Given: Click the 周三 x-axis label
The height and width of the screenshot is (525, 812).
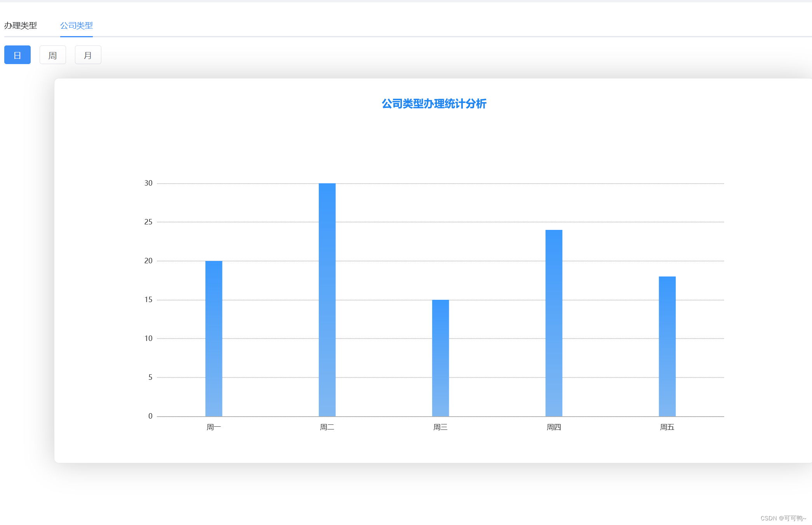Looking at the screenshot, I should [x=440, y=427].
